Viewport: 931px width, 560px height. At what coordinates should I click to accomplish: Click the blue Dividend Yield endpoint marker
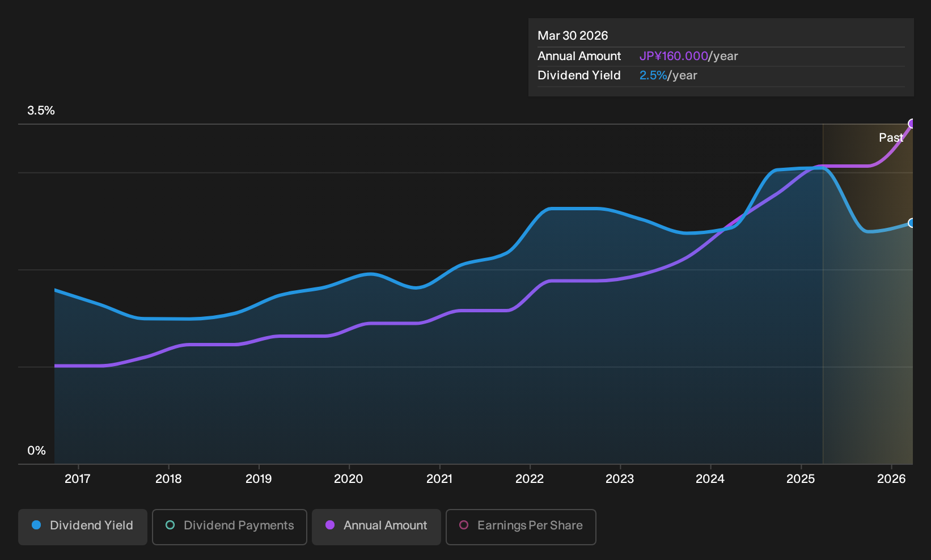pos(912,223)
